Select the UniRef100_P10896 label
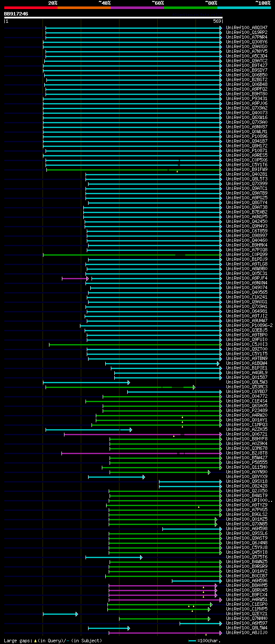The height and width of the screenshot is (644, 275). tap(247, 136)
